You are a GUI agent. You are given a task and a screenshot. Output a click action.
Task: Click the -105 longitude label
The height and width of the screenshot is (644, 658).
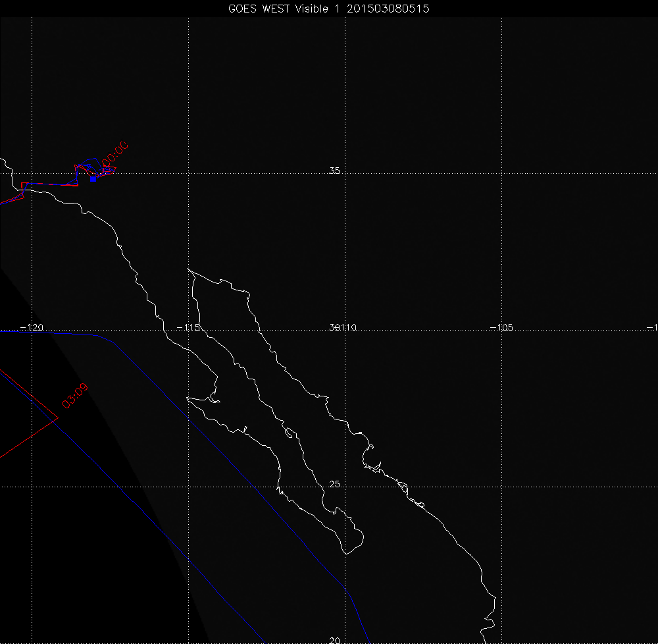click(x=503, y=327)
